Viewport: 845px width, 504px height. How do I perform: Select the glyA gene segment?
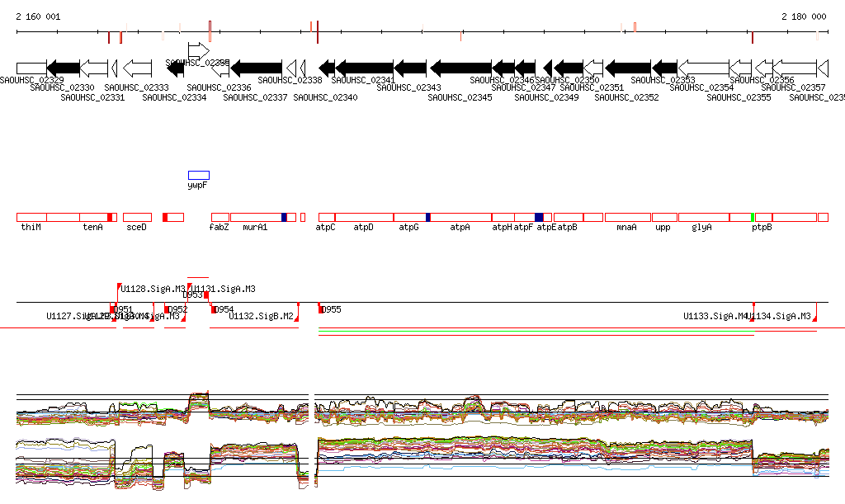coord(703,217)
